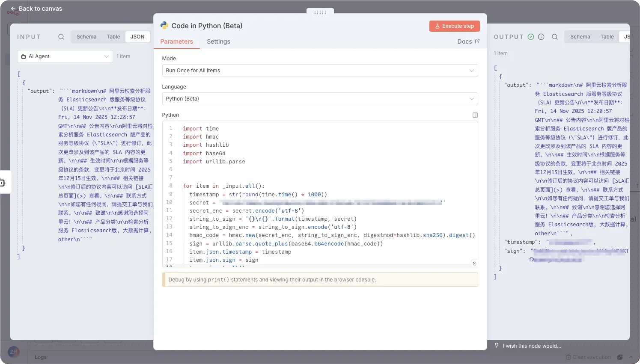Open the Language dropdown showing Python (Beta)

pos(320,99)
